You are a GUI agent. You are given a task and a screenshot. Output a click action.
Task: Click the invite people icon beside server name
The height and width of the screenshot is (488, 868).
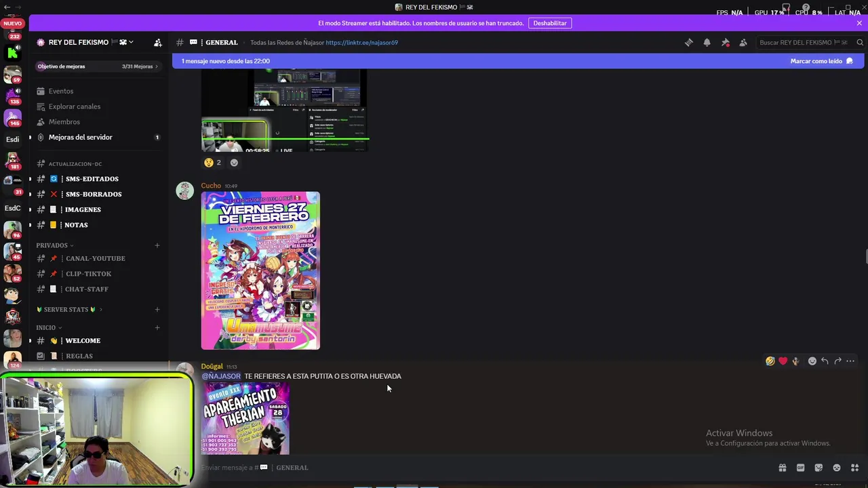(158, 42)
